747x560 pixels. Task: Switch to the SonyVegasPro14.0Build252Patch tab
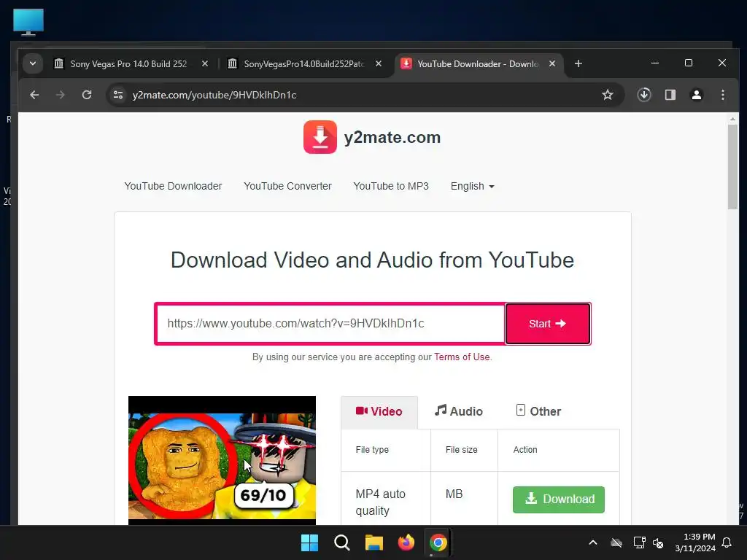[x=303, y=63]
